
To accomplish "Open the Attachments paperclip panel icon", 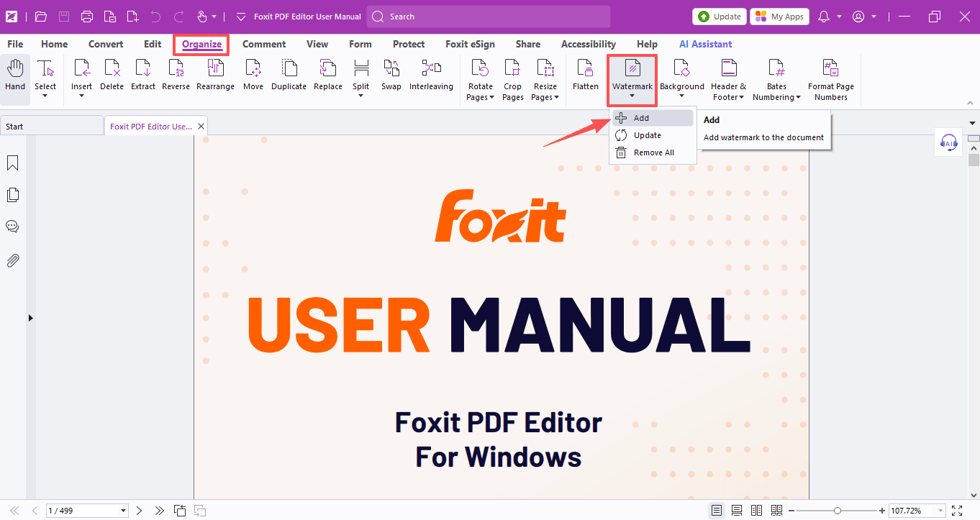I will [12, 260].
